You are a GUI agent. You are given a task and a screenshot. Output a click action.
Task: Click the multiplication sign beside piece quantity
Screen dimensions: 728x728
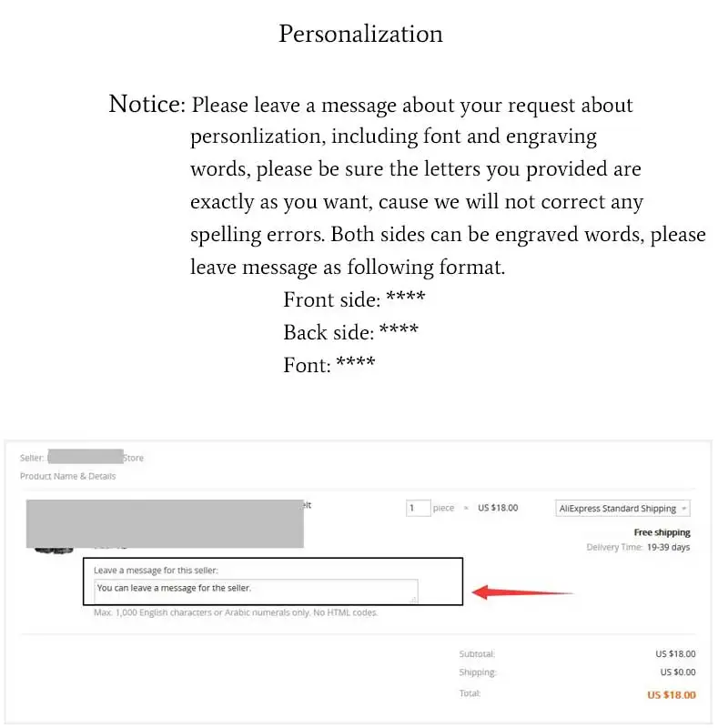click(466, 508)
